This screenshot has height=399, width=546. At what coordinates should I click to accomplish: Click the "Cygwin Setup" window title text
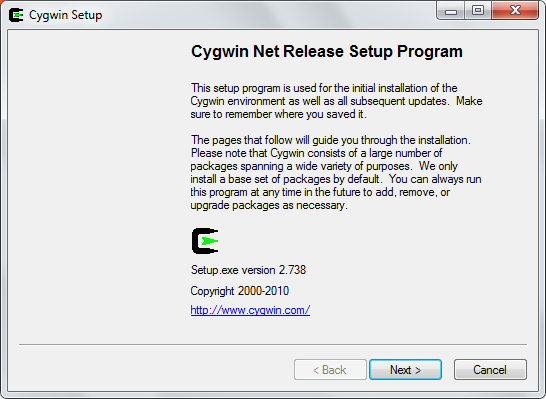[65, 15]
